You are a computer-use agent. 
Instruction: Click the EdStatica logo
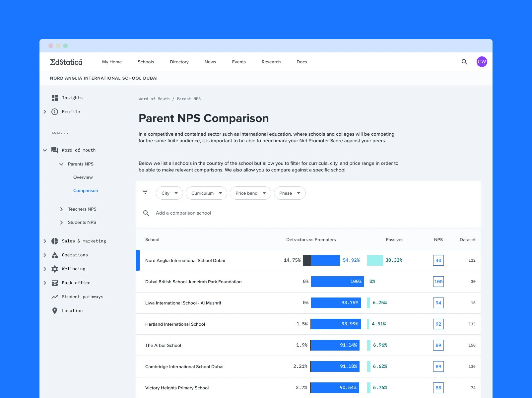(x=66, y=62)
